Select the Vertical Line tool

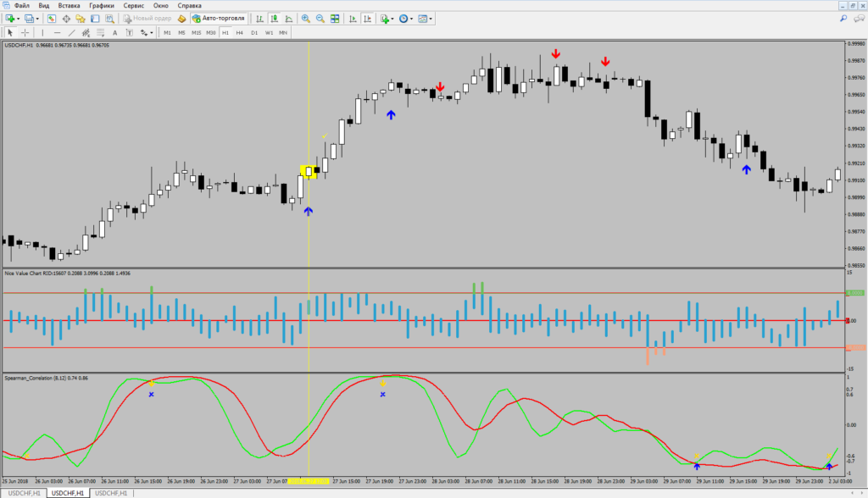coord(42,33)
